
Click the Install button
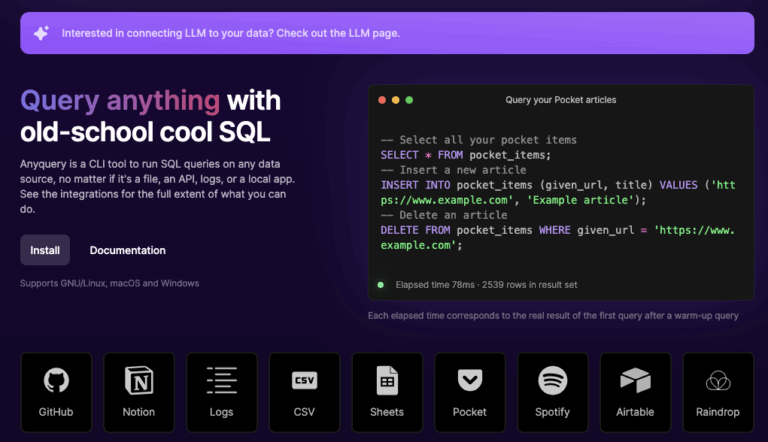(45, 250)
